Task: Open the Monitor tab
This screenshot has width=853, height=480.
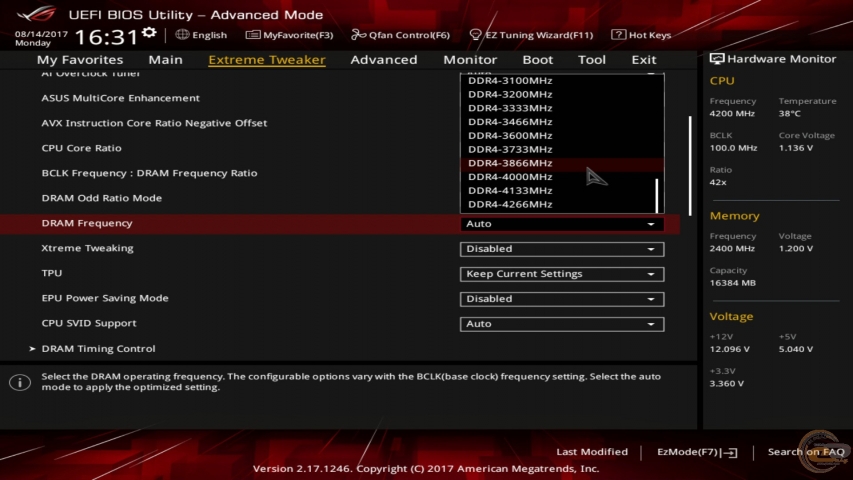Action: 470,59
